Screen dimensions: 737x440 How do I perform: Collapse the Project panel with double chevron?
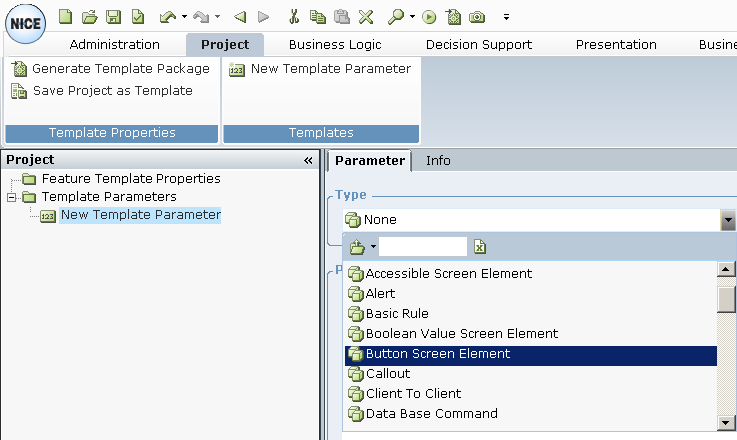coord(308,161)
